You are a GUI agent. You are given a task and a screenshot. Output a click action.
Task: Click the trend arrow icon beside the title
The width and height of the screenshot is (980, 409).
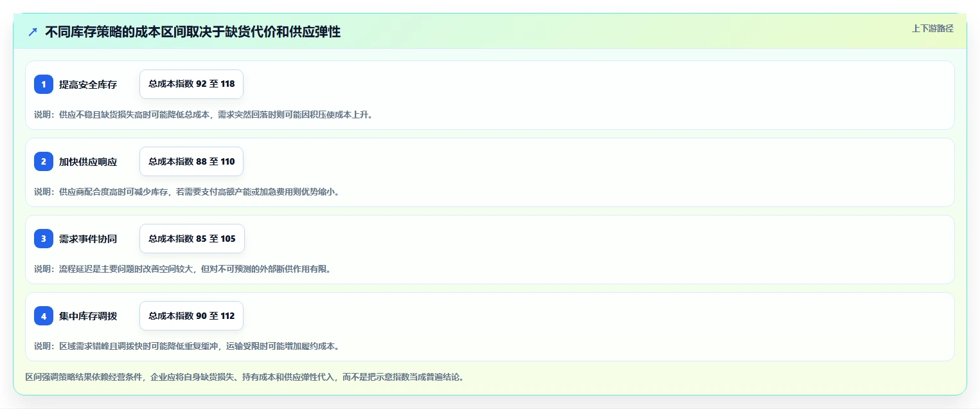point(33,32)
